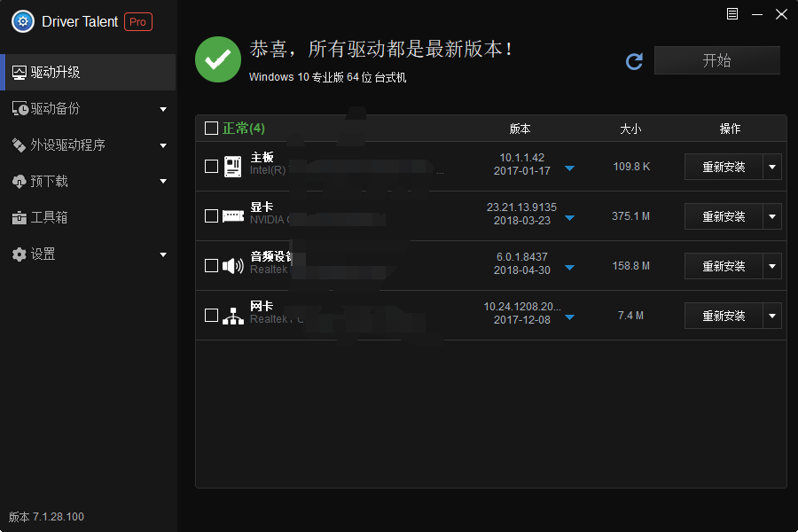Click the 外设驱动程序 plug icon
The height and width of the screenshot is (532, 798).
[x=19, y=145]
